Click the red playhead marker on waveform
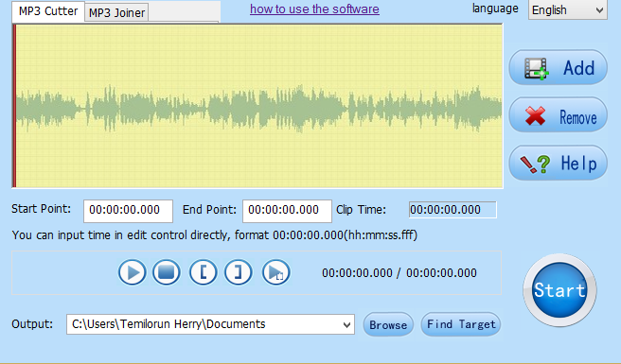This screenshot has height=364, width=621. 14,106
